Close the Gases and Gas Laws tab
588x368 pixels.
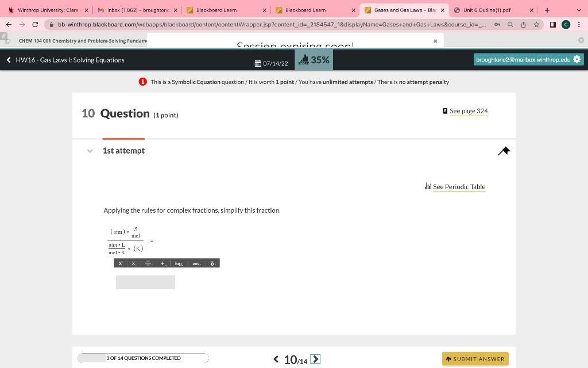click(x=443, y=10)
